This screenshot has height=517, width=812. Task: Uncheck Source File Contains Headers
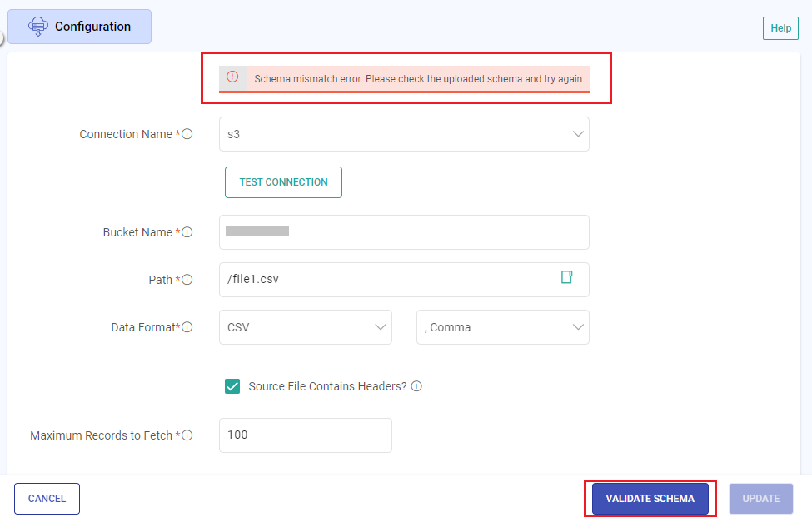234,386
